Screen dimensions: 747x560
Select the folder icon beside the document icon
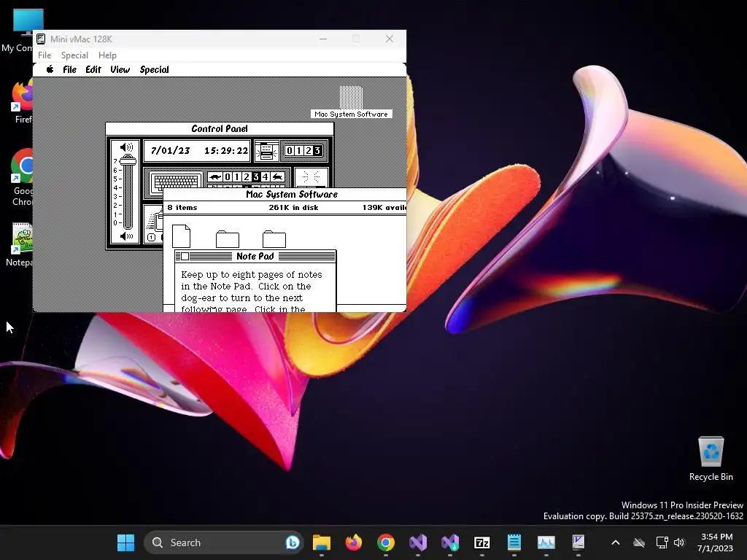pos(228,239)
